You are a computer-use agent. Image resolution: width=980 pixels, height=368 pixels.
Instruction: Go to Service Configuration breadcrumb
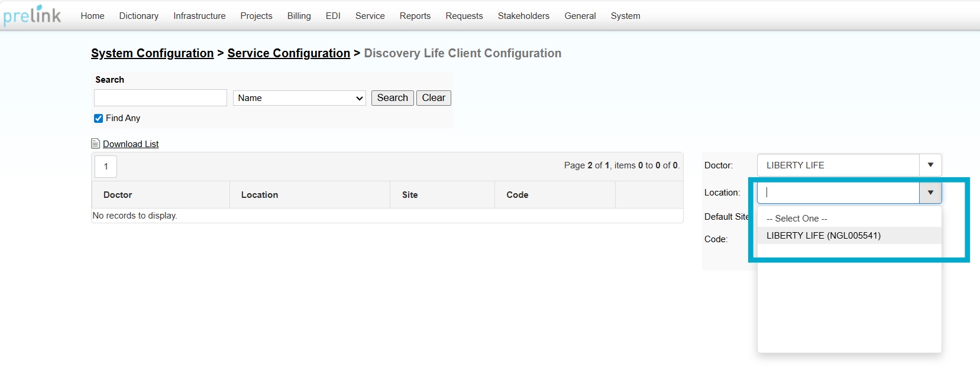pos(289,53)
